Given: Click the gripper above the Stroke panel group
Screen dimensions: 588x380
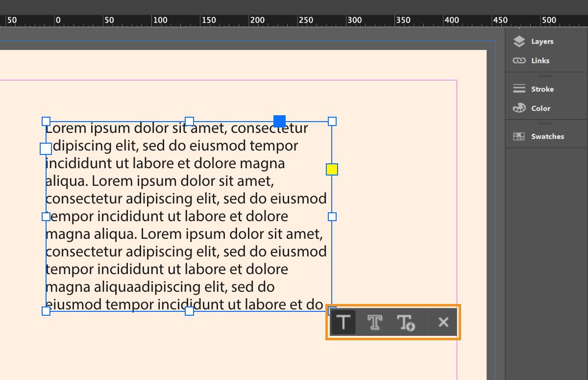Looking at the screenshot, I should 546,77.
